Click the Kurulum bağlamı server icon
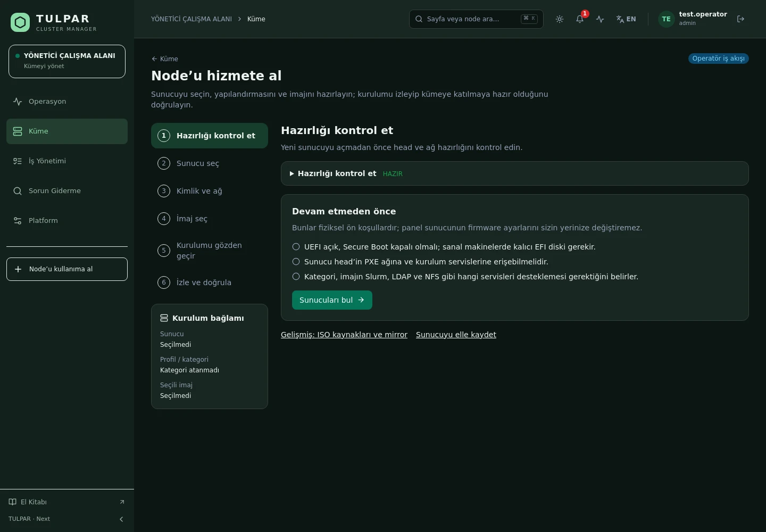Viewport: 766px width, 532px height. point(164,318)
